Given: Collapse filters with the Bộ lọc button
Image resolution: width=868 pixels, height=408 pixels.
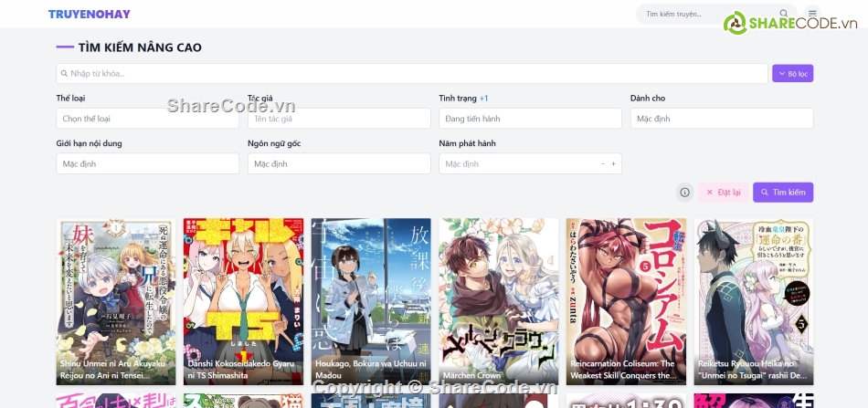Looking at the screenshot, I should 792,74.
